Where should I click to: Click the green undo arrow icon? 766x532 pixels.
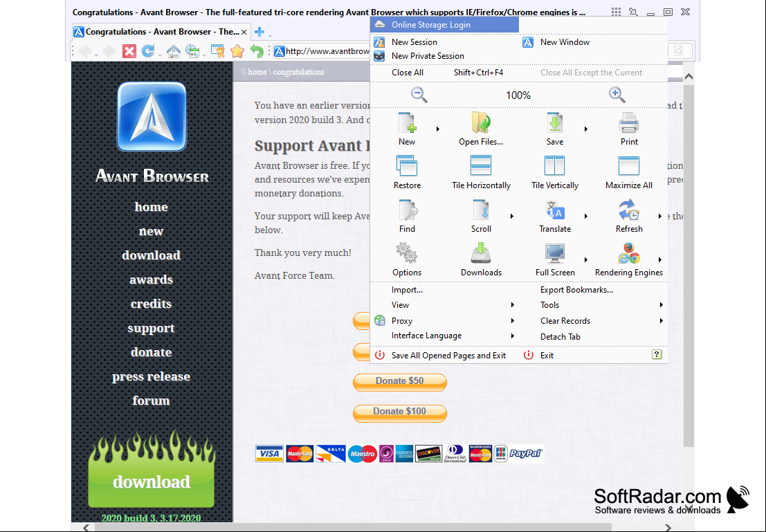pos(257,51)
